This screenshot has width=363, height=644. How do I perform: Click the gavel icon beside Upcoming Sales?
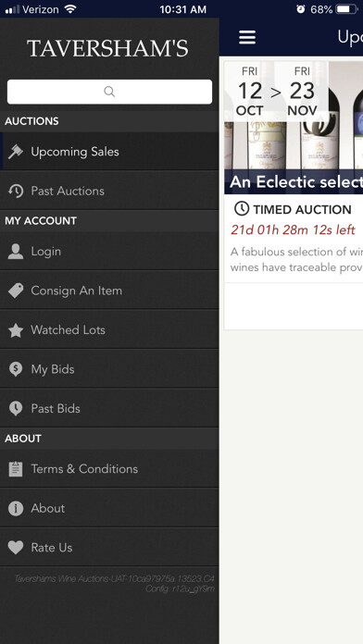(x=16, y=152)
